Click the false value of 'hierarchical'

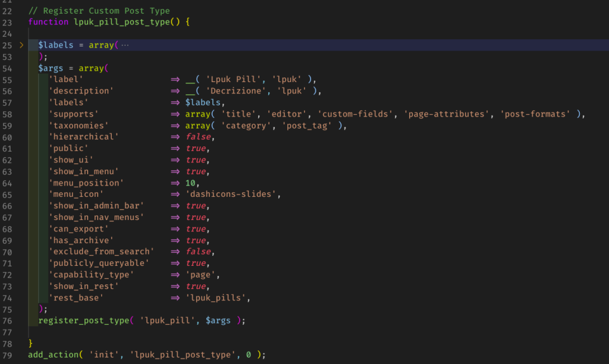tap(197, 137)
